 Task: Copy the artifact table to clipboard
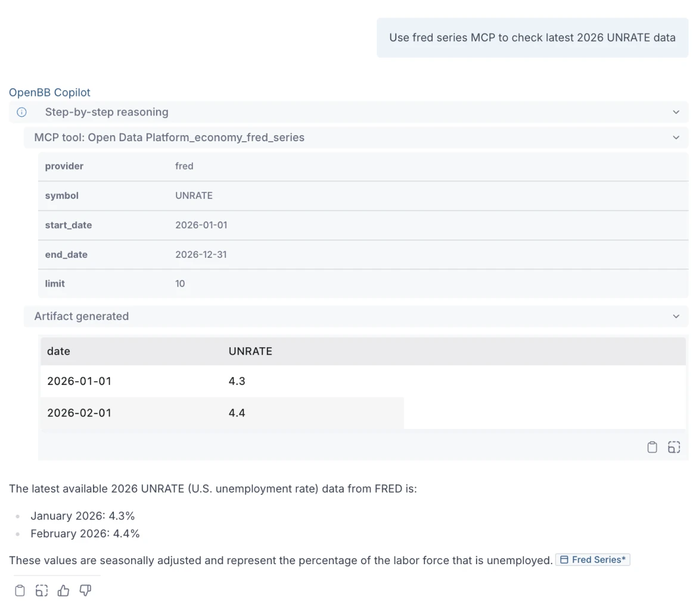coord(652,447)
